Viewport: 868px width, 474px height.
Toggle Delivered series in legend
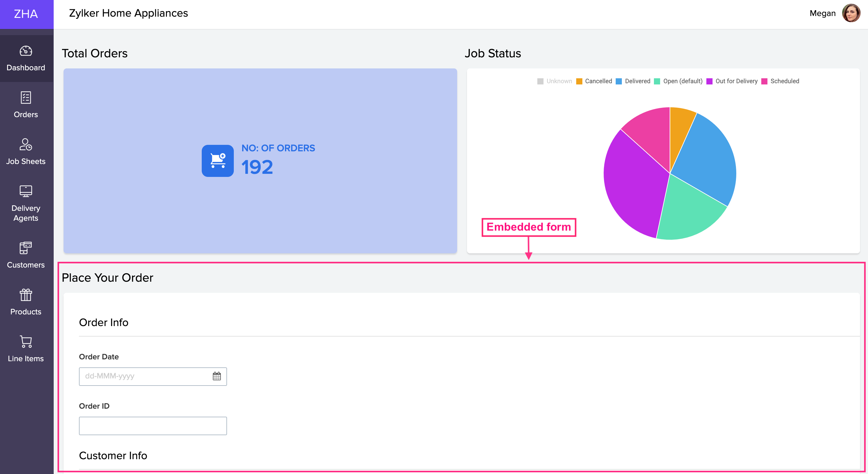pyautogui.click(x=633, y=81)
